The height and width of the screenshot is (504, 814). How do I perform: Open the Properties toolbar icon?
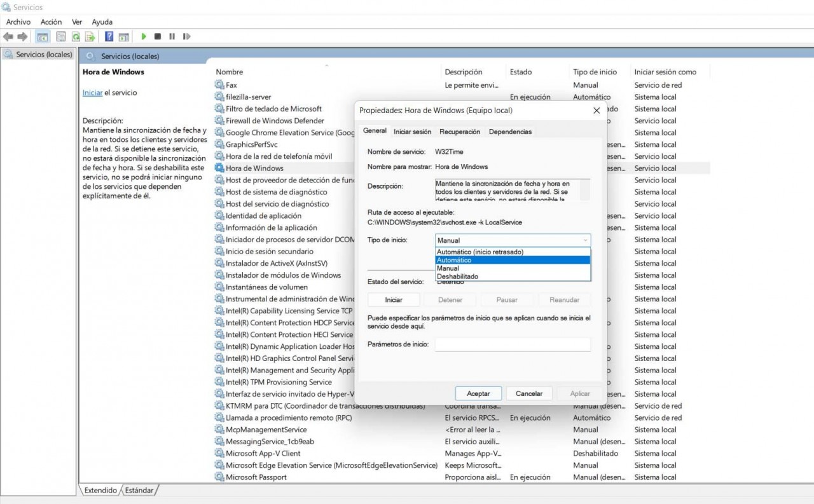61,37
